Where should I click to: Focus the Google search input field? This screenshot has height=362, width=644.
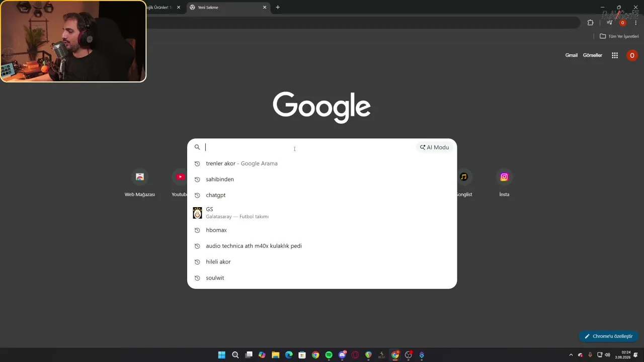309,147
